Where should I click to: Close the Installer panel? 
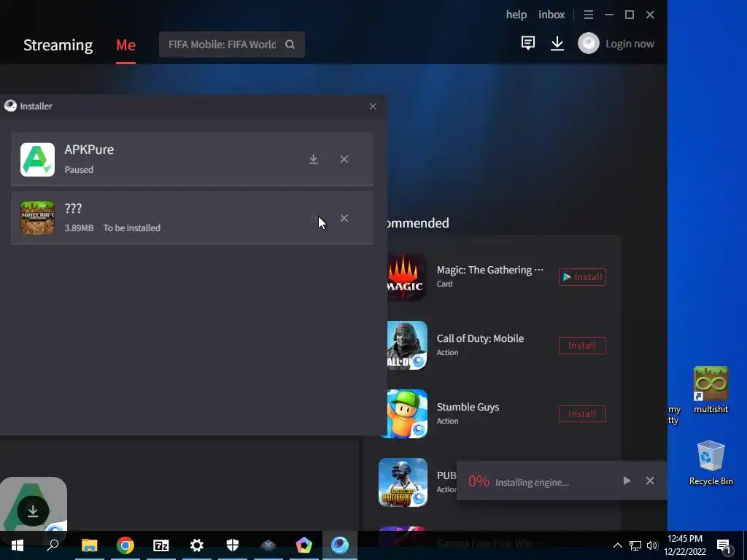(373, 106)
